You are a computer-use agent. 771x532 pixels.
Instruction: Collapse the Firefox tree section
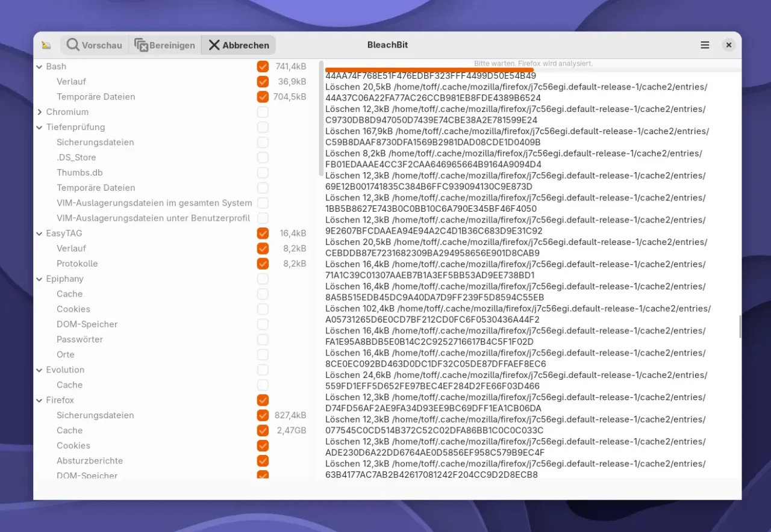39,400
